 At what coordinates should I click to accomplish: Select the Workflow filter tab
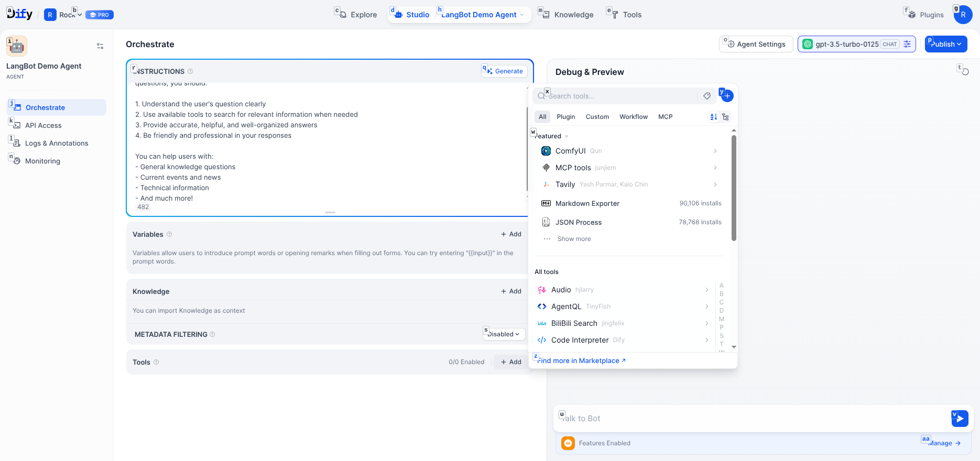633,117
